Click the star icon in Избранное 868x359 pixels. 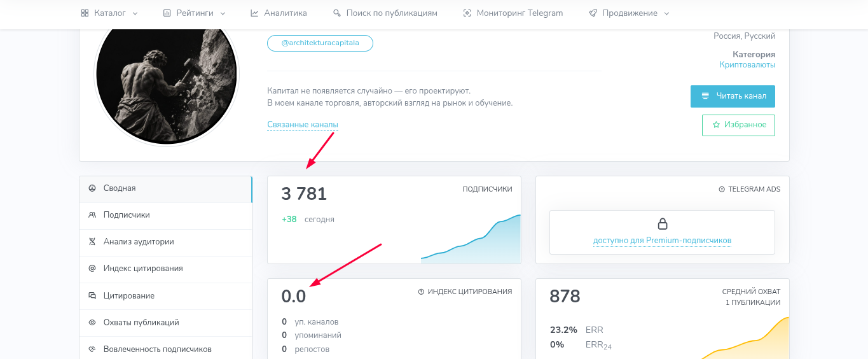click(x=716, y=125)
